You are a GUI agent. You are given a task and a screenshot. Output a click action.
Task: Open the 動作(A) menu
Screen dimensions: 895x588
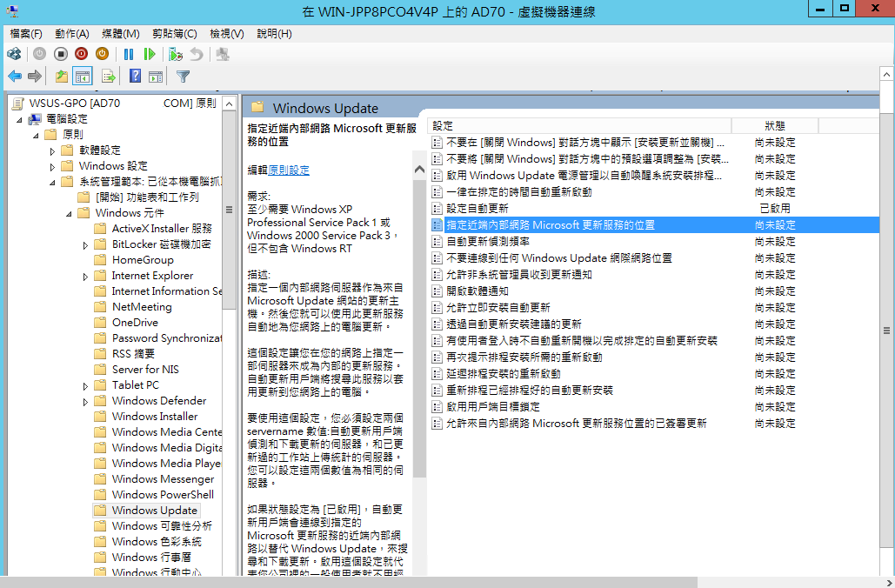click(x=72, y=34)
